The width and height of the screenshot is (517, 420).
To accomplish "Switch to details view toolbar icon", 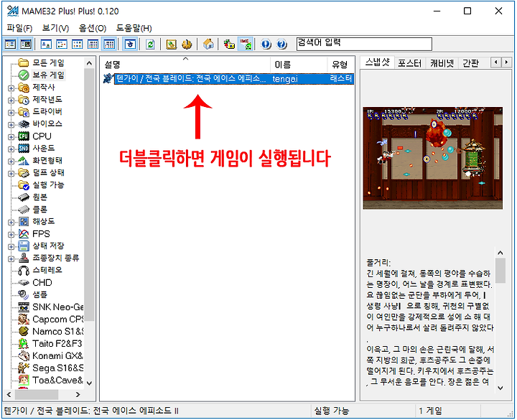I will [x=93, y=45].
